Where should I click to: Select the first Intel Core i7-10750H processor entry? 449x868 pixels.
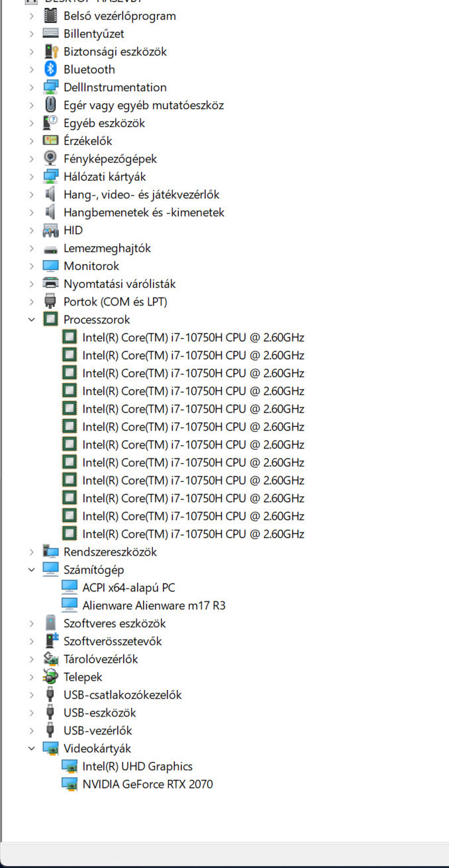[193, 337]
